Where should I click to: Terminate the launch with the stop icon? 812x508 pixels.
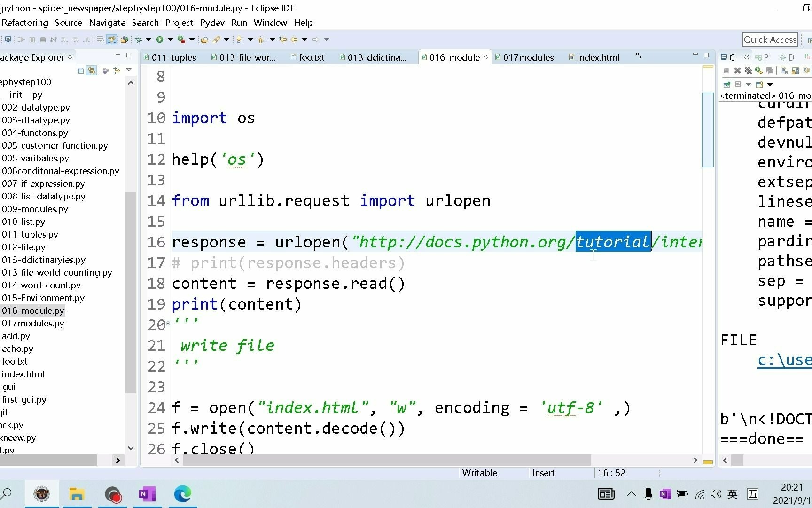click(727, 71)
